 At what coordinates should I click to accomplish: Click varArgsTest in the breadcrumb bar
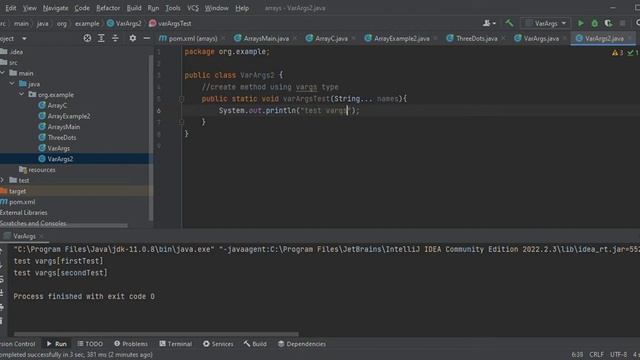[x=170, y=24]
